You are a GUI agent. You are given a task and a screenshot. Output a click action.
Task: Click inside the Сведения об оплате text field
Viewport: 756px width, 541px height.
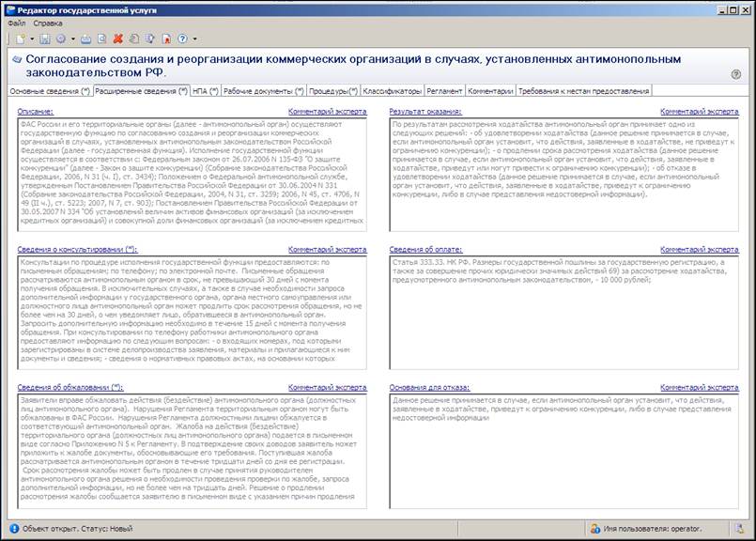564,313
